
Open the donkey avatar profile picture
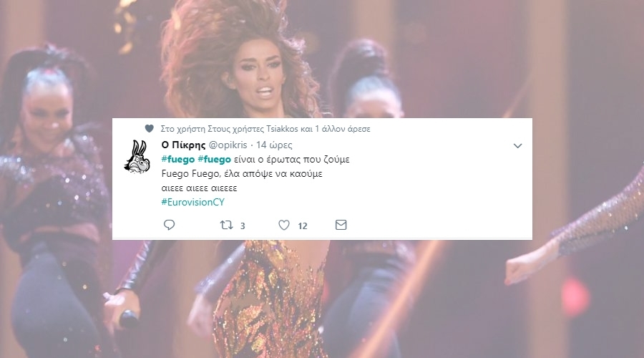point(137,157)
